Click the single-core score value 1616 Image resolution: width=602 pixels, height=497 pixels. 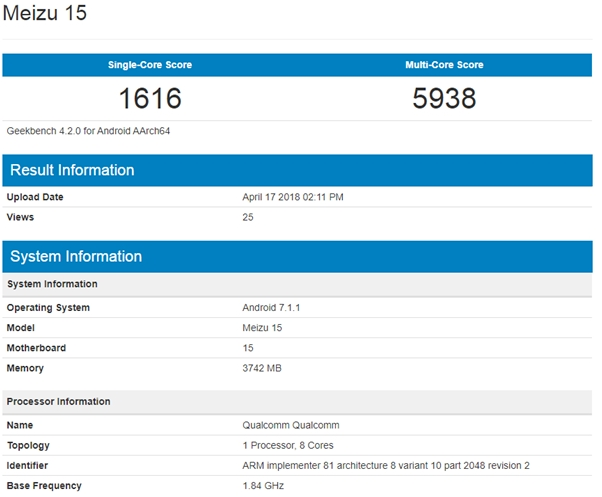pos(150,98)
